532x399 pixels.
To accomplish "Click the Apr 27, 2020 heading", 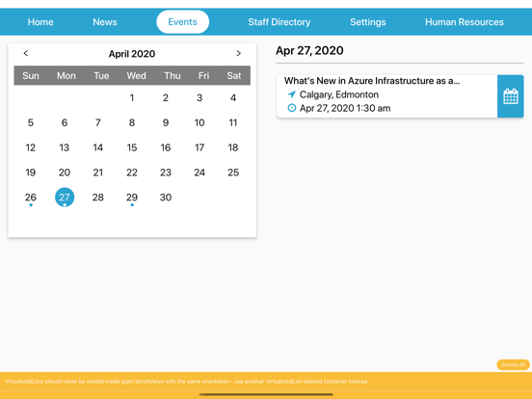I will pos(309,50).
